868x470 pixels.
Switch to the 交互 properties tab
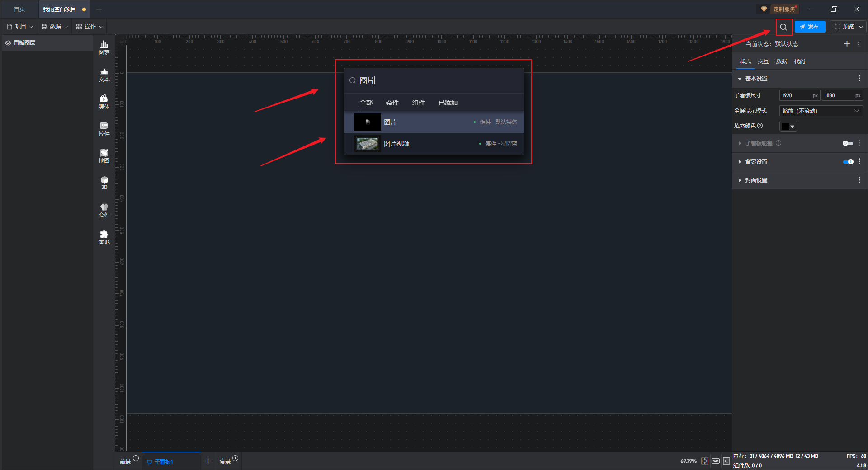pyautogui.click(x=764, y=61)
